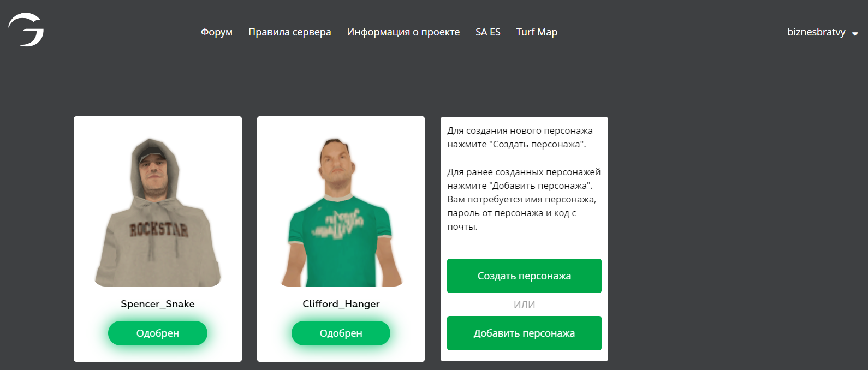Click the Spencer_Snake name label
This screenshot has width=868, height=370.
click(158, 304)
